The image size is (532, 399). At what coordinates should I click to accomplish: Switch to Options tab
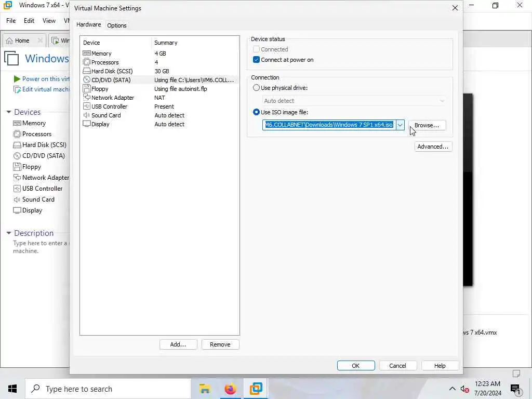(x=117, y=25)
